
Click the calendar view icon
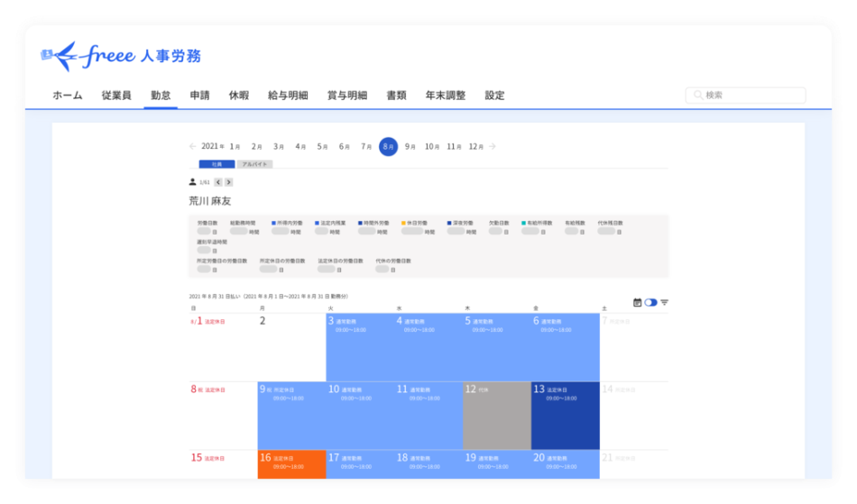[637, 302]
